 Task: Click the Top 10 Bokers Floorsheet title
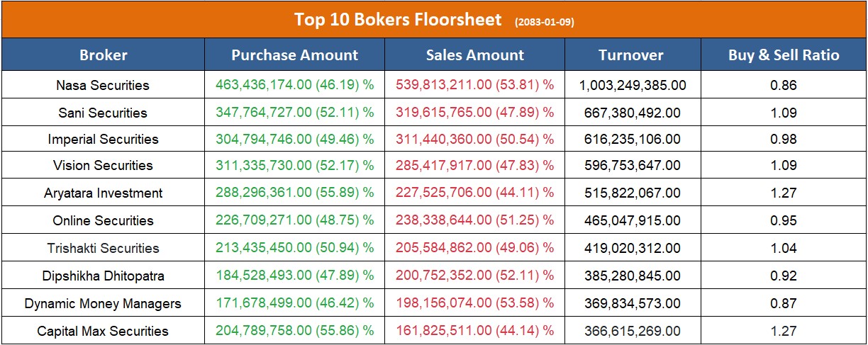(x=398, y=20)
